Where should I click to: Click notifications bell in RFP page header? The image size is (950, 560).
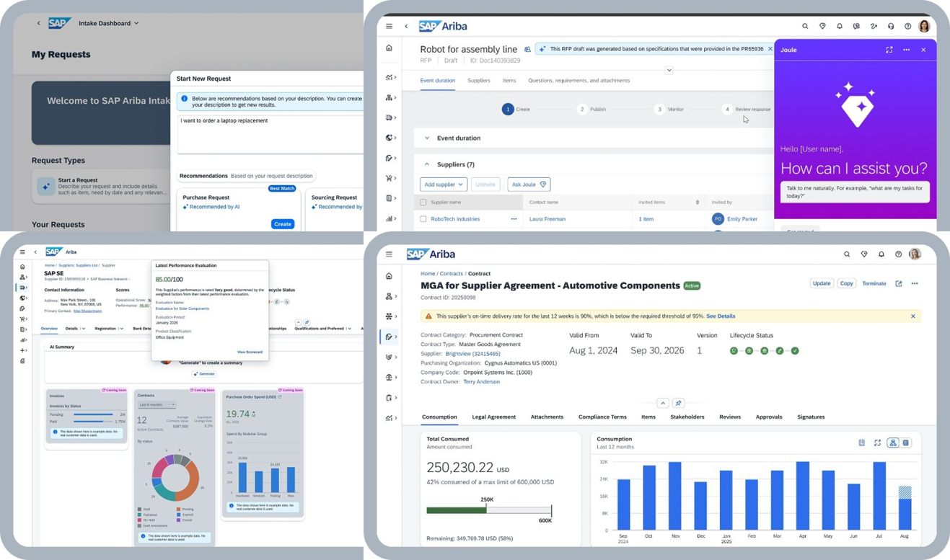[840, 27]
